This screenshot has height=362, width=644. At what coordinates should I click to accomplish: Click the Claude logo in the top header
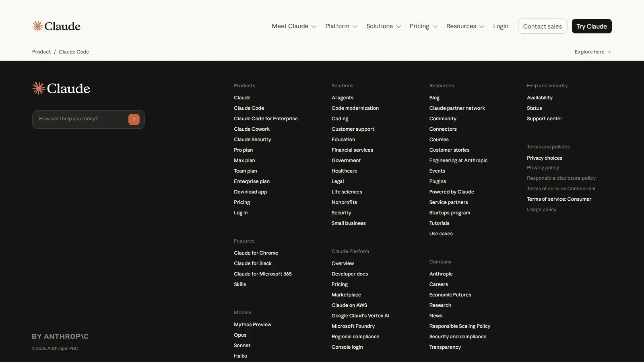(x=56, y=26)
